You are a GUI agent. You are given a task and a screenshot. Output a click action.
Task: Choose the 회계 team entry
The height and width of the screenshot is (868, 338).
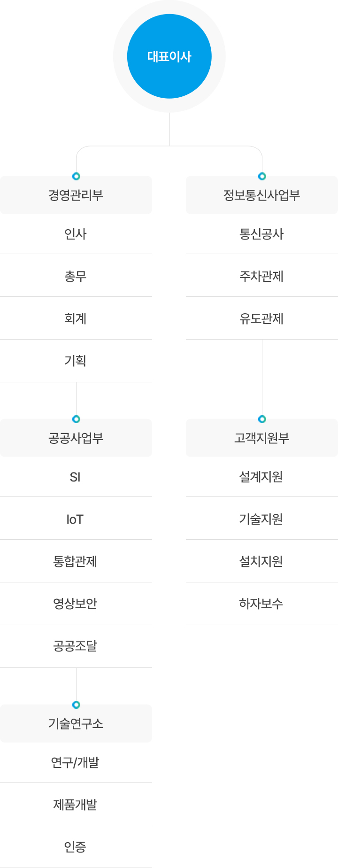pos(76,318)
